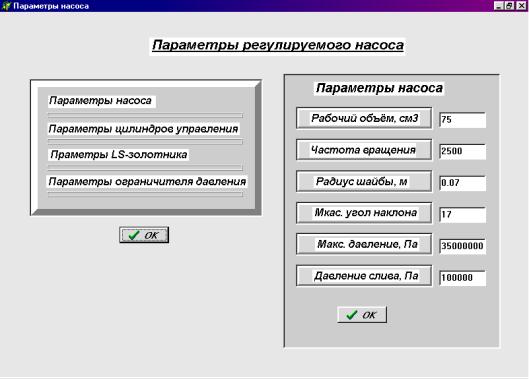Click the Мкас. угол наклона label button
Viewport: 529px width, 379px height.
point(364,213)
